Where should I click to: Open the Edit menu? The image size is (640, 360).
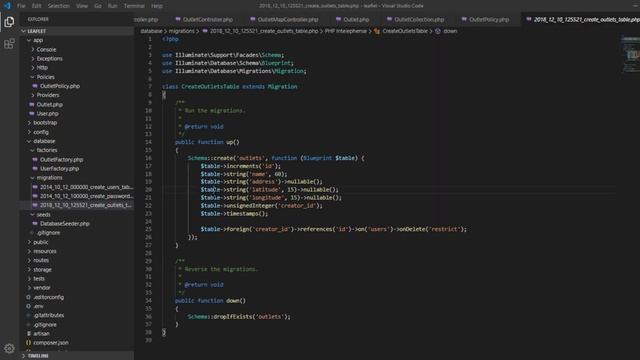pyautogui.click(x=37, y=6)
